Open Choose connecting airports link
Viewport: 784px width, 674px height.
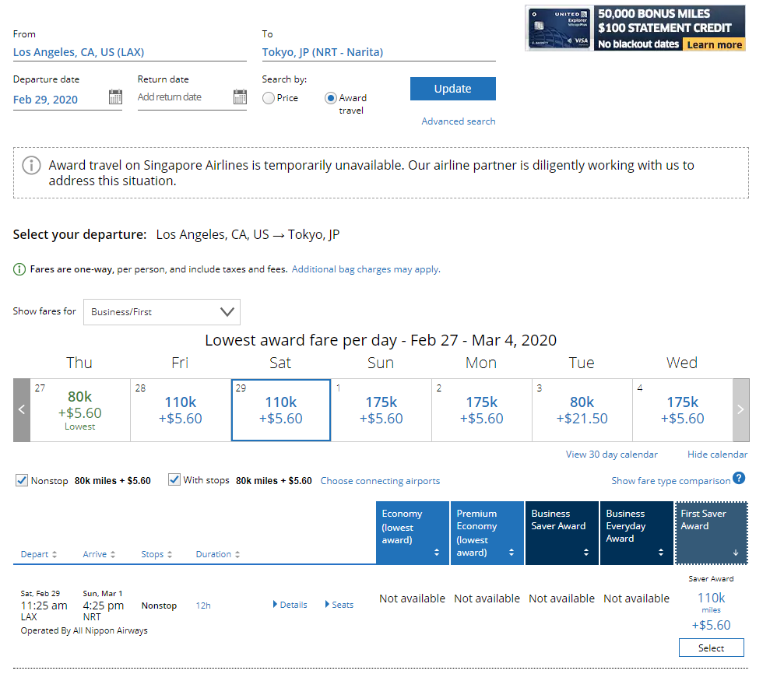380,481
